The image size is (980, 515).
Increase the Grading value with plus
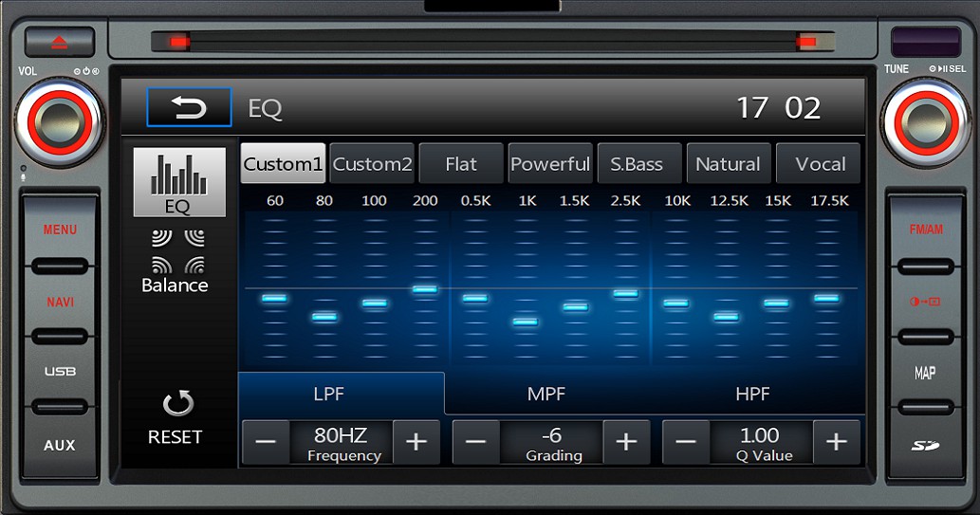[x=626, y=442]
